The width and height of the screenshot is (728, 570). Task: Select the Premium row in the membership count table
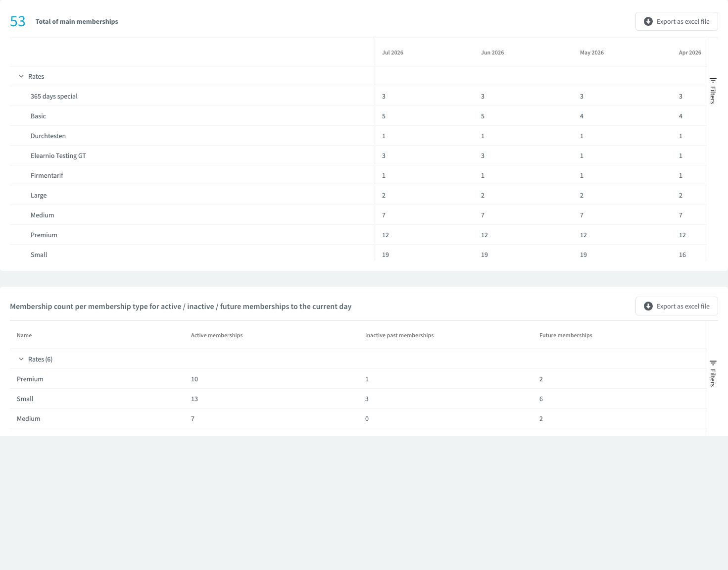358,379
